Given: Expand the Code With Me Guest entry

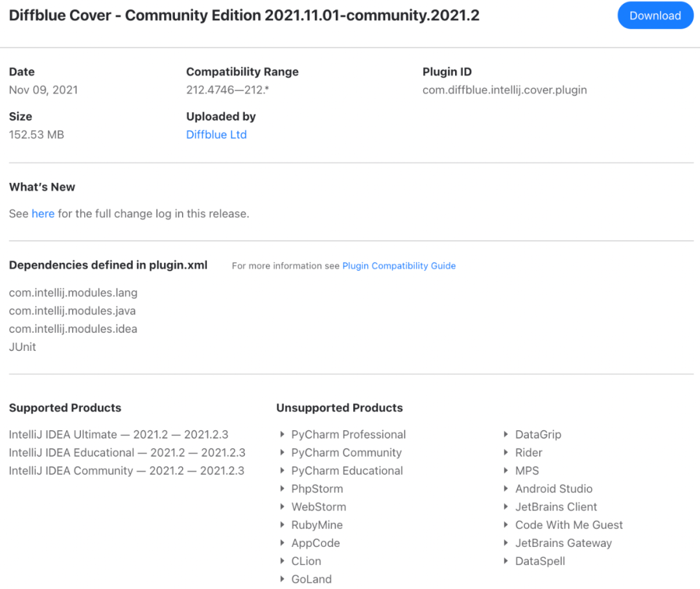Looking at the screenshot, I should click(x=563, y=525).
